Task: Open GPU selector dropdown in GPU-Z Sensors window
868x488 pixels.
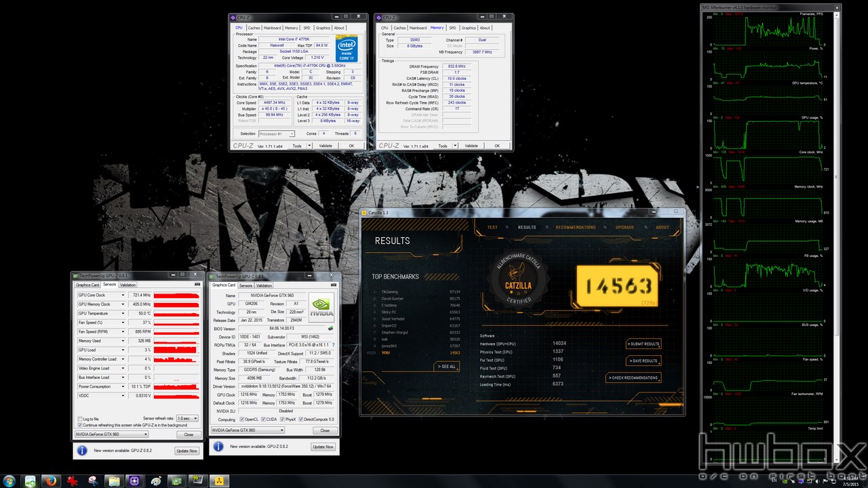Action: tap(111, 434)
